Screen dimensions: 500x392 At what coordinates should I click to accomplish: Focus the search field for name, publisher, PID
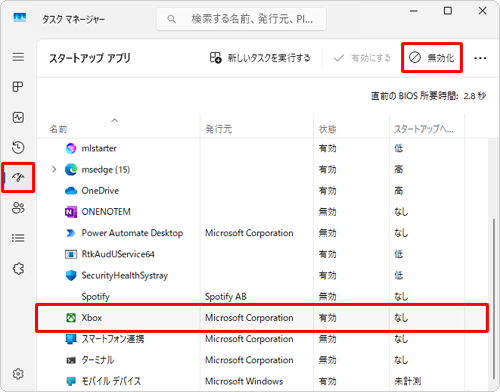tap(241, 19)
